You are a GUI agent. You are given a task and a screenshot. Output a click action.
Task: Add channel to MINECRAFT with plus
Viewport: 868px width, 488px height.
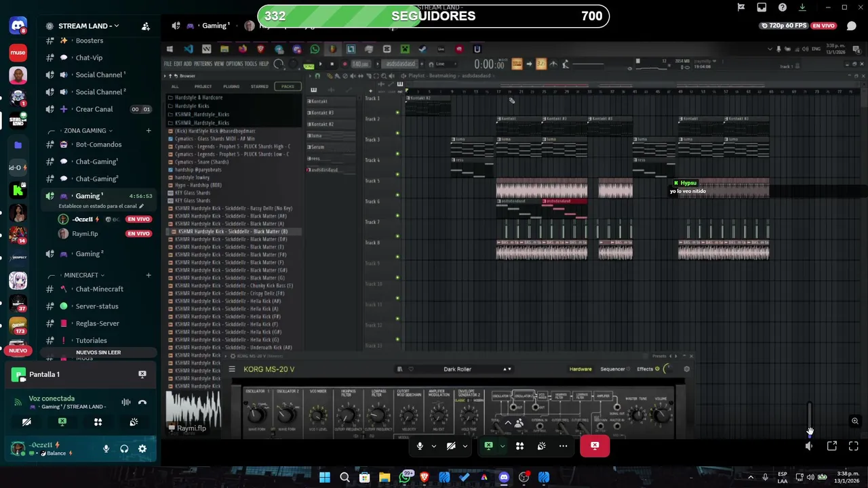(149, 275)
